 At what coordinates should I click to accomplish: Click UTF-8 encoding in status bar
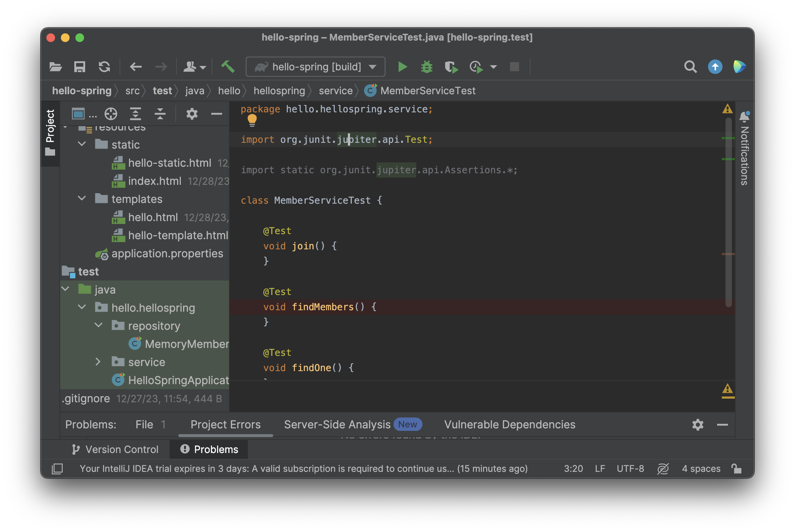630,469
